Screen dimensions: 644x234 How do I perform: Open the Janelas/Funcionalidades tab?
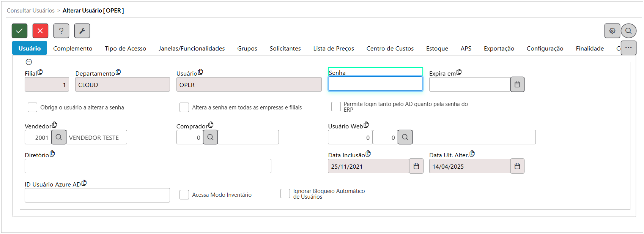pyautogui.click(x=192, y=49)
